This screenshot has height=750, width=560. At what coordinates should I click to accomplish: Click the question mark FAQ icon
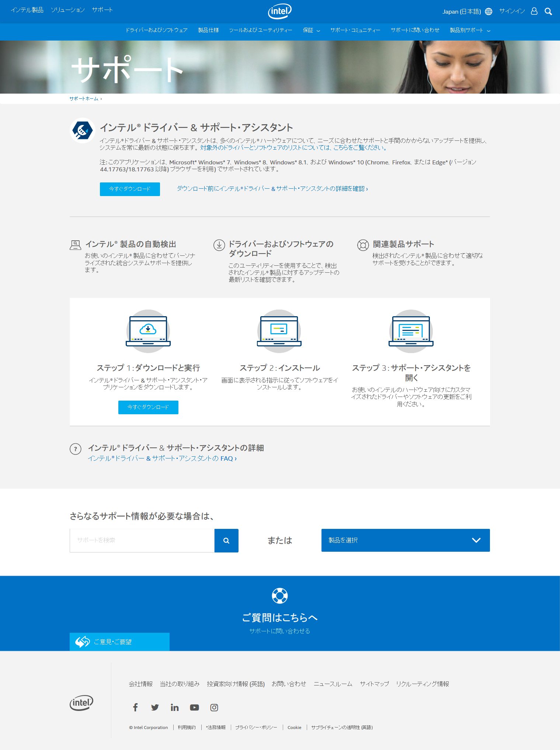tap(76, 449)
